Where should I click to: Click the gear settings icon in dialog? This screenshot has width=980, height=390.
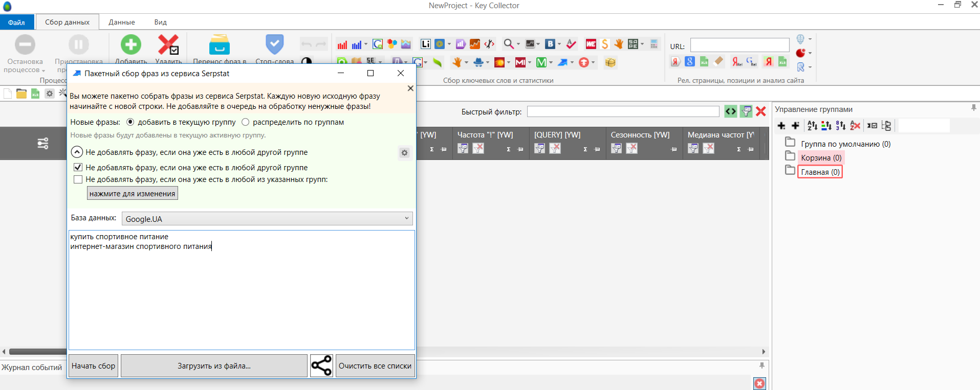coord(404,153)
